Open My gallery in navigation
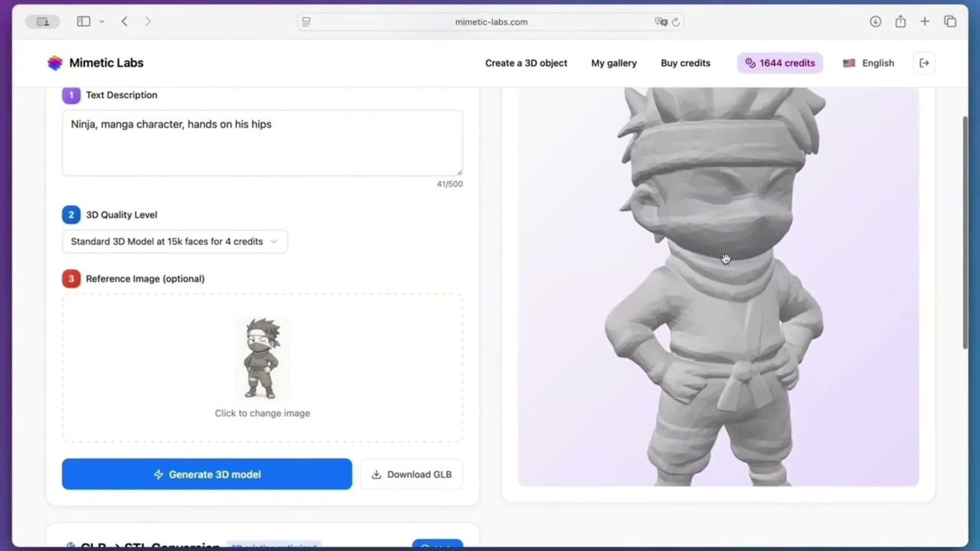 [614, 63]
